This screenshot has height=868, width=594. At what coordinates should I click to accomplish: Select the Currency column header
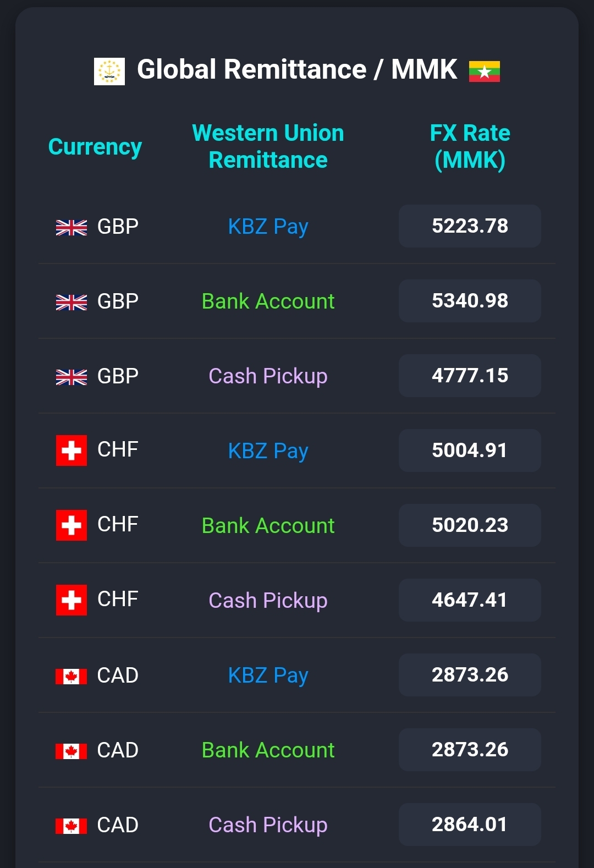(x=95, y=147)
